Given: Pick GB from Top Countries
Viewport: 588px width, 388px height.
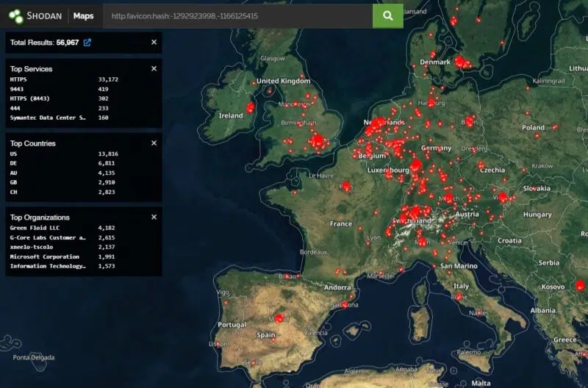Looking at the screenshot, I should coord(14,182).
